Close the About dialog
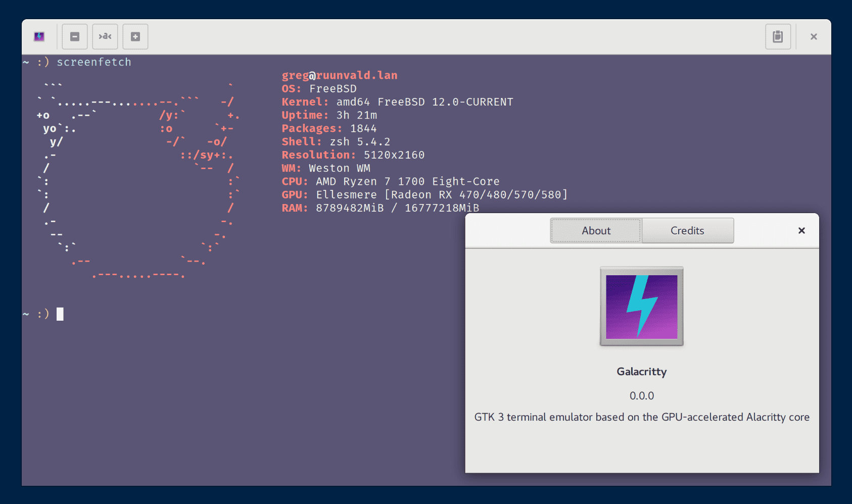This screenshot has width=852, height=504. 801,230
